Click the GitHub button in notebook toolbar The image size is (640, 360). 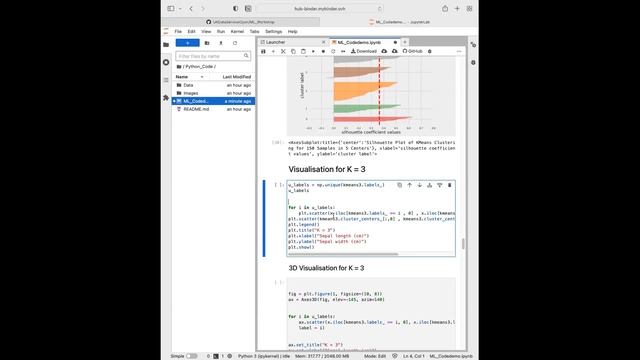tap(412, 51)
